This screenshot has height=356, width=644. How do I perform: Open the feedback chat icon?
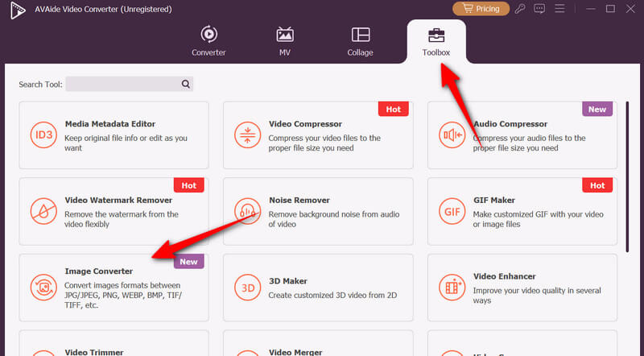pyautogui.click(x=539, y=9)
